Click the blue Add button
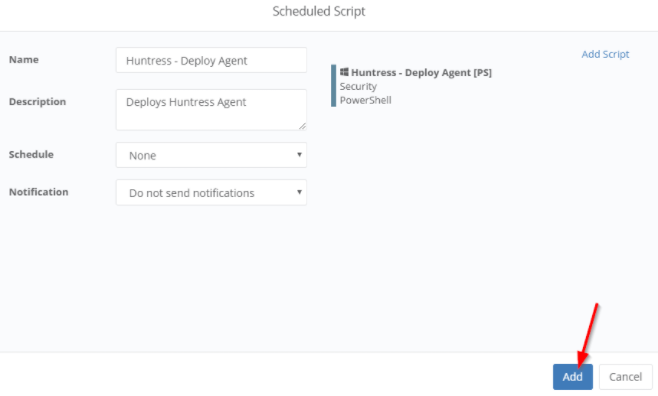This screenshot has height=396, width=658. [572, 377]
